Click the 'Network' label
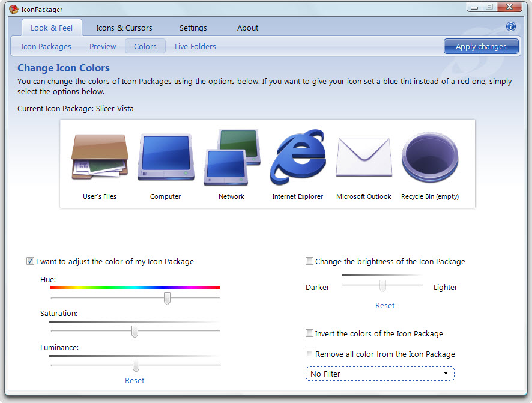The height and width of the screenshot is (403, 532). point(231,196)
